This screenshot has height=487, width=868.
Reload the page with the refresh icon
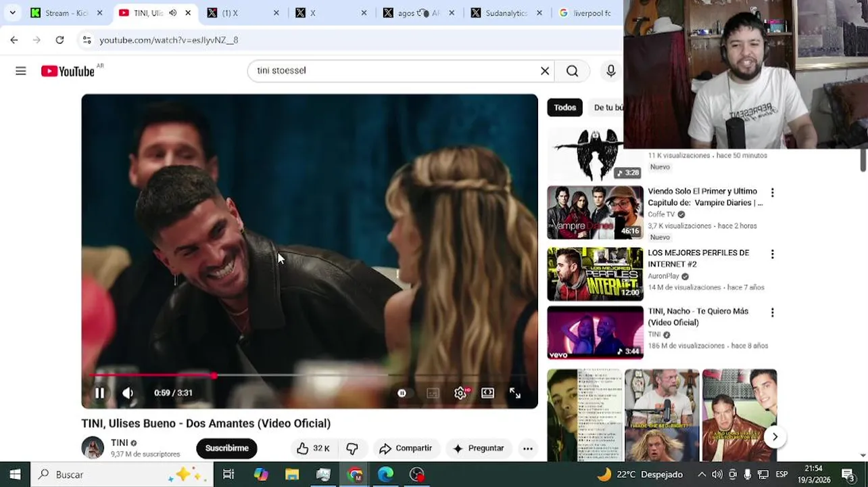click(59, 40)
